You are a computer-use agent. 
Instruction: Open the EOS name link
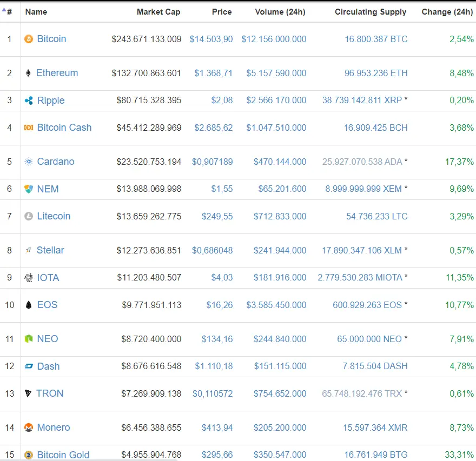47,304
